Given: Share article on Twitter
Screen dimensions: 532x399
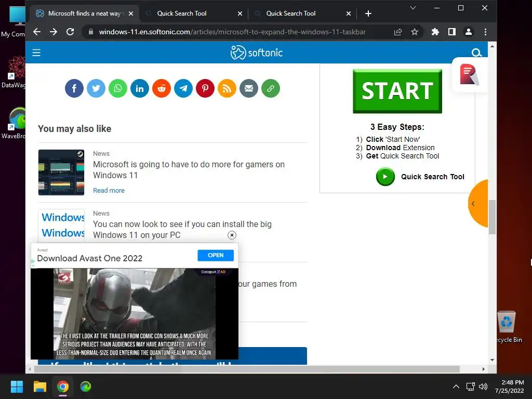Looking at the screenshot, I should point(96,88).
